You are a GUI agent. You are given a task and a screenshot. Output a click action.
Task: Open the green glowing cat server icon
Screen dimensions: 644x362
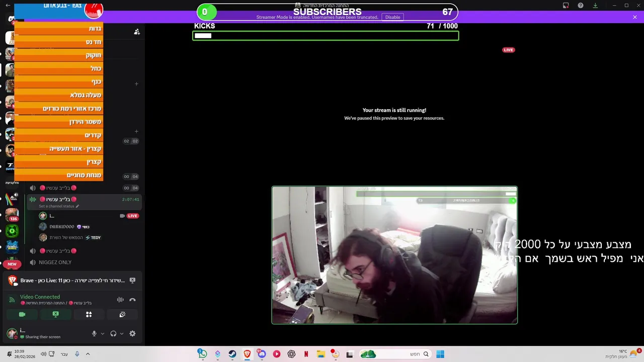pos(12,231)
